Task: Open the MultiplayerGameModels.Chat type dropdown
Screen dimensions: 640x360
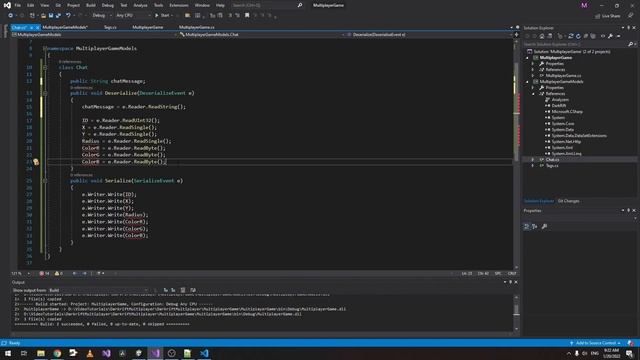Action: [x=261, y=35]
